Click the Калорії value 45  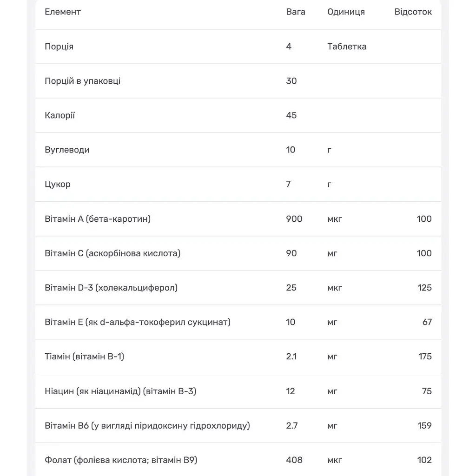(x=291, y=115)
